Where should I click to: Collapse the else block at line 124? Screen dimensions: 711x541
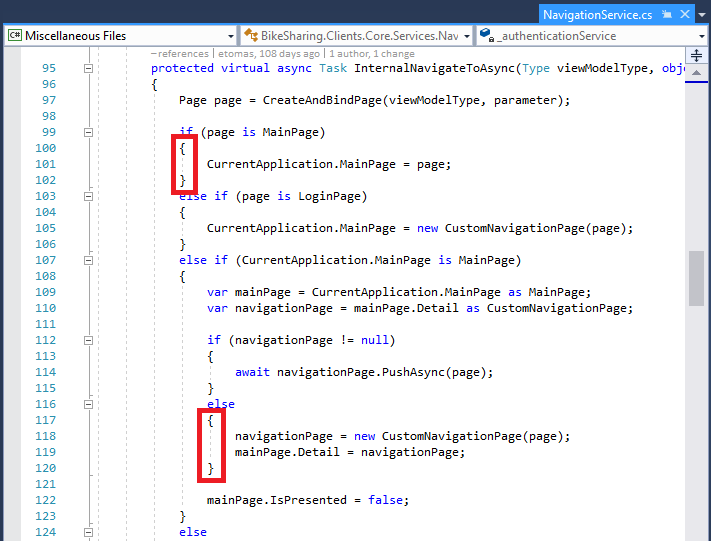pyautogui.click(x=88, y=532)
